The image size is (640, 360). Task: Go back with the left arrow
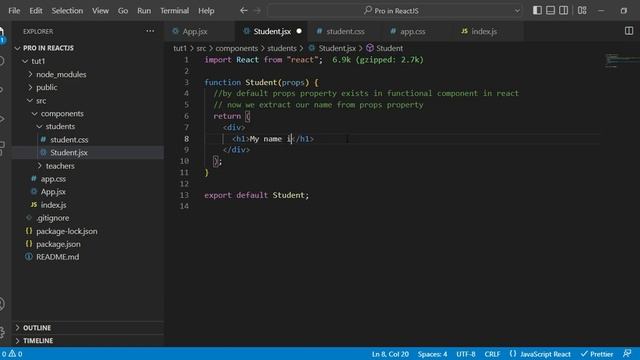pyautogui.click(x=244, y=11)
